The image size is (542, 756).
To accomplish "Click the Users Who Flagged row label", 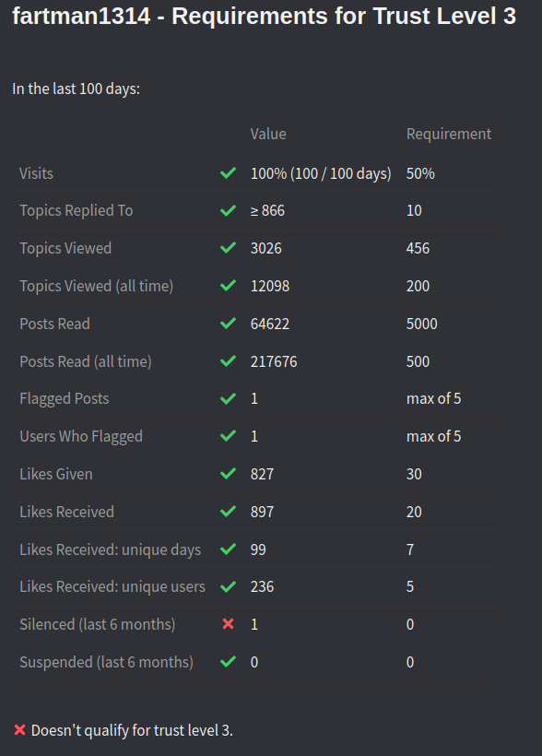I will [81, 436].
